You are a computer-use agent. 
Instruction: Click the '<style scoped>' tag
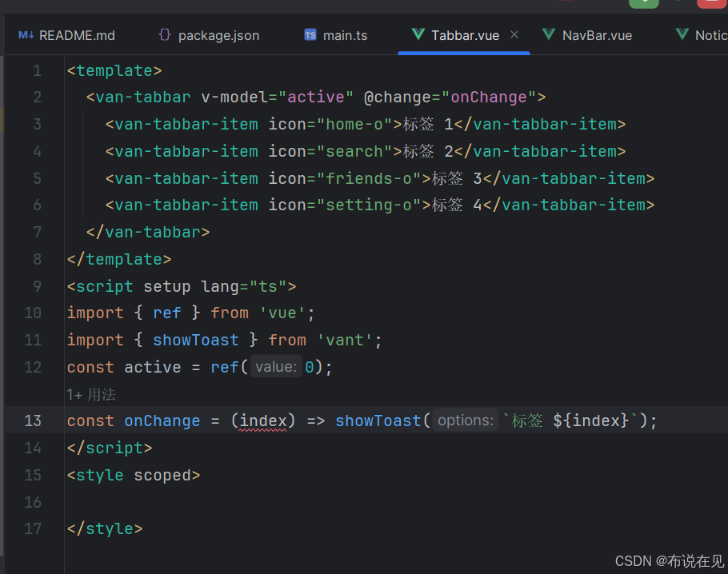134,475
